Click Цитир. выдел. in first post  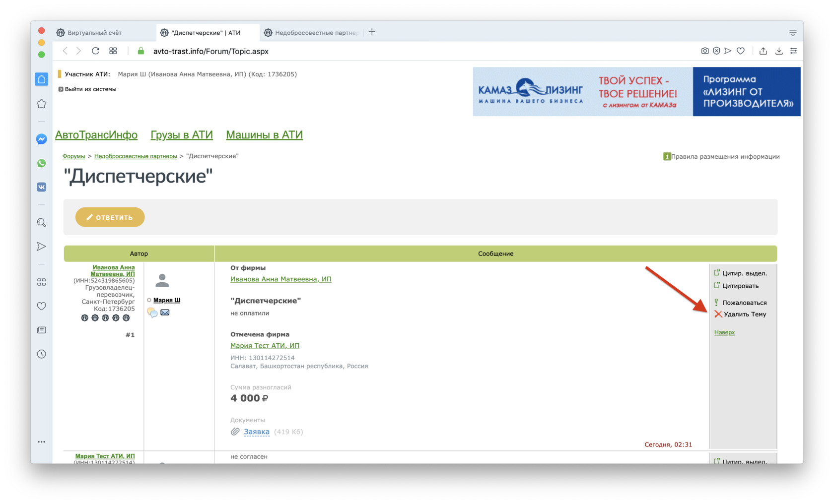[744, 273]
